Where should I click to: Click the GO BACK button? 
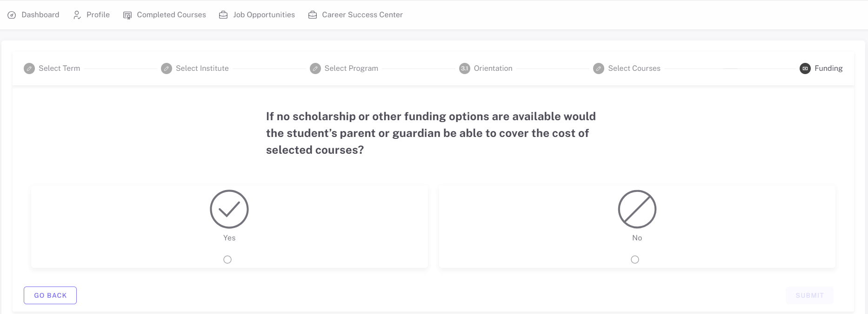click(50, 295)
